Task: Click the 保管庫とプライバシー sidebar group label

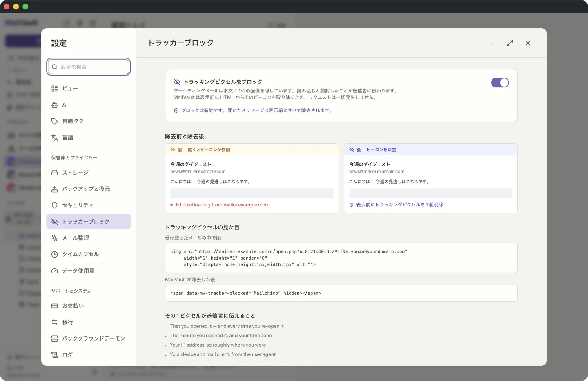Action: [x=74, y=158]
